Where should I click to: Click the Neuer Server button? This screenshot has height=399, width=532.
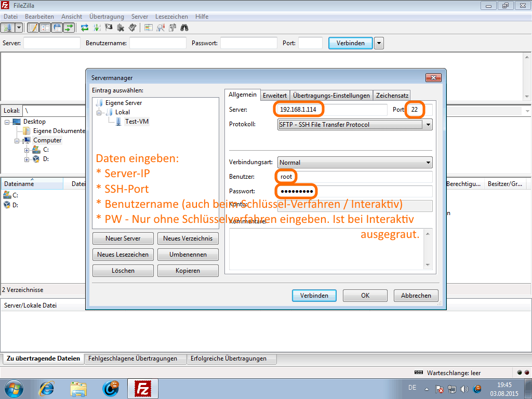[x=123, y=238]
